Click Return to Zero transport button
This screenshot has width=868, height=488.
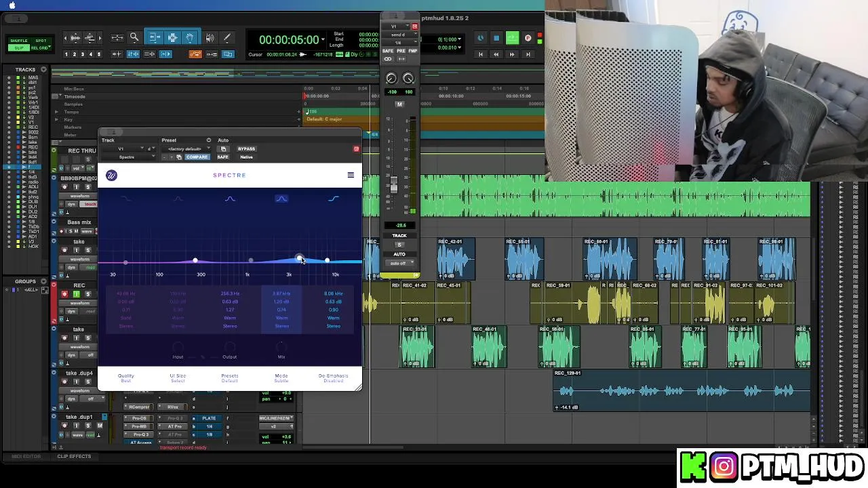(481, 54)
